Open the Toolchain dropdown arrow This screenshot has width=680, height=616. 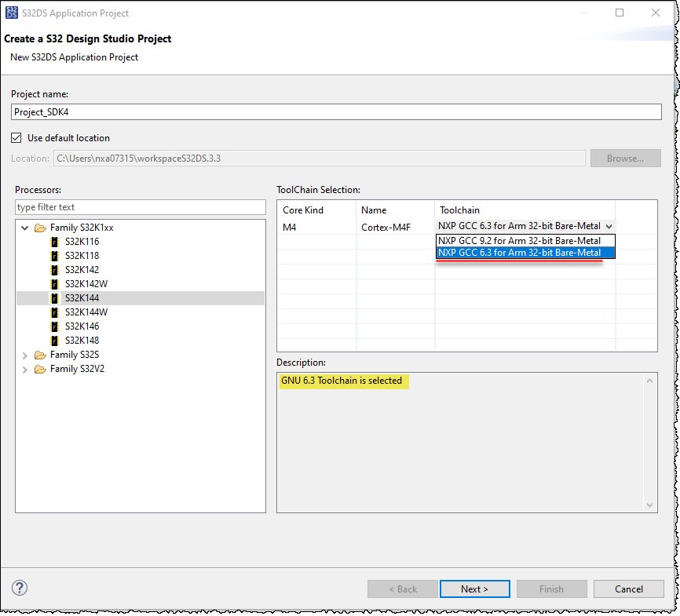[609, 226]
